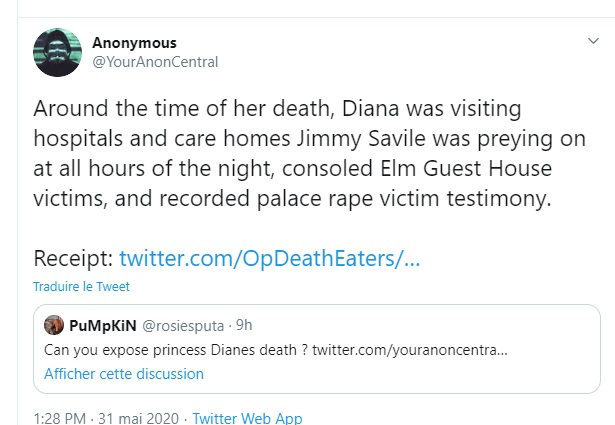Image resolution: width=615 pixels, height=425 pixels.
Task: Click Afficher cette discussion
Action: click(123, 374)
